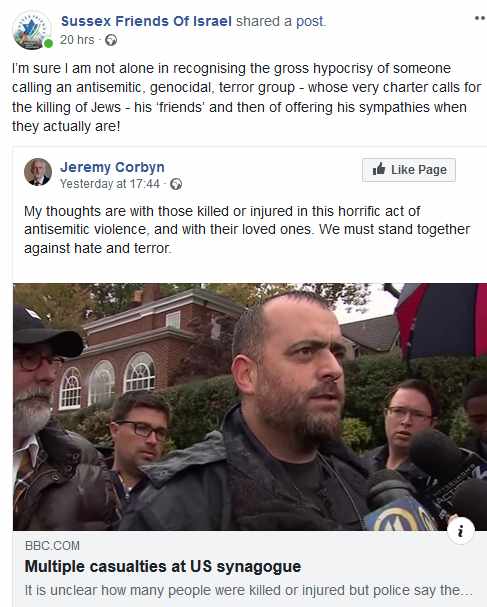Viewport: 487px width, 607px height.
Task: Open the post options three-dot menu
Action: (x=480, y=18)
